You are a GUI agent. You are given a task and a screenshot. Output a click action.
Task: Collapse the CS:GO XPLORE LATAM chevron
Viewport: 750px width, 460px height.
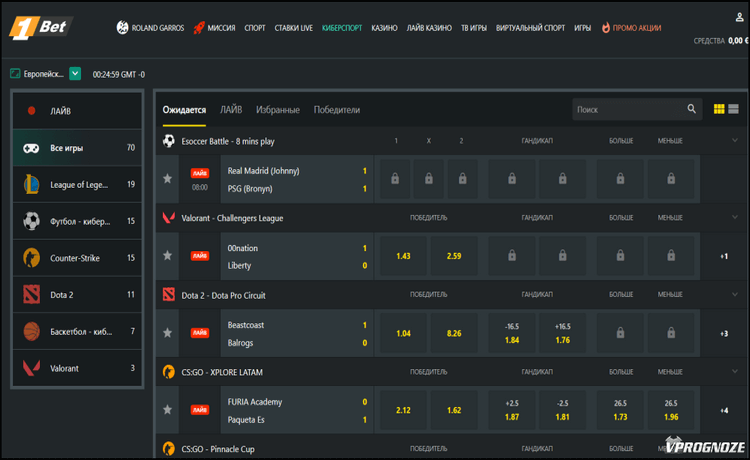click(735, 372)
